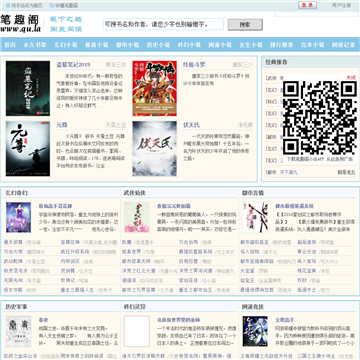360x360 pixels.
Task: Open the sword cover in 都市言情
Action: click(255, 217)
